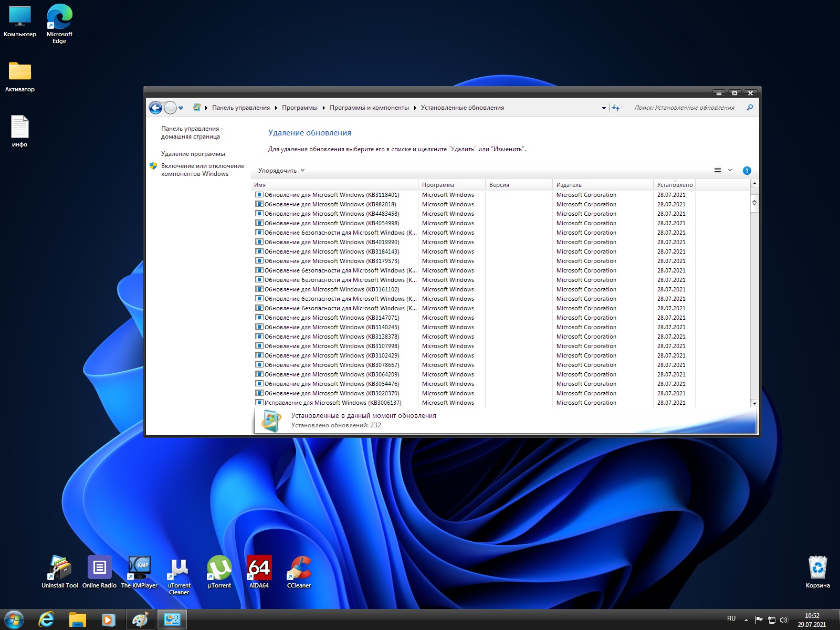Open the Упорядочить menu

tap(281, 171)
